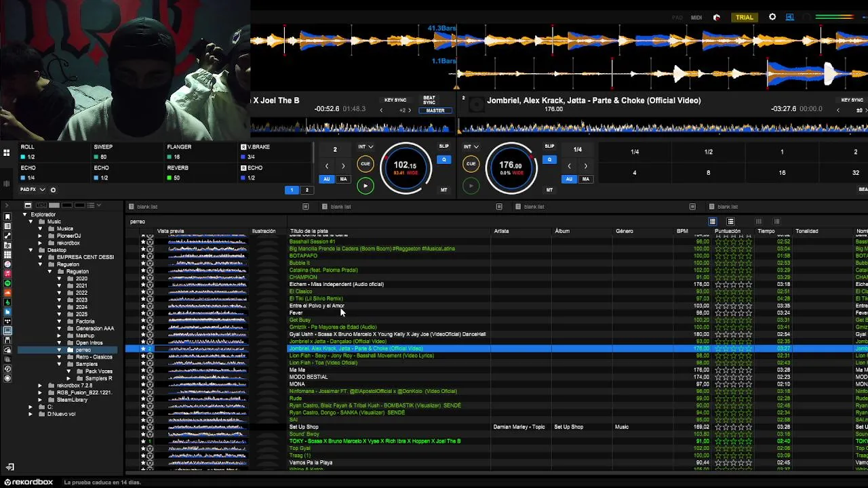
Task: Open the Playlists icon in sidebar
Action: (7, 226)
